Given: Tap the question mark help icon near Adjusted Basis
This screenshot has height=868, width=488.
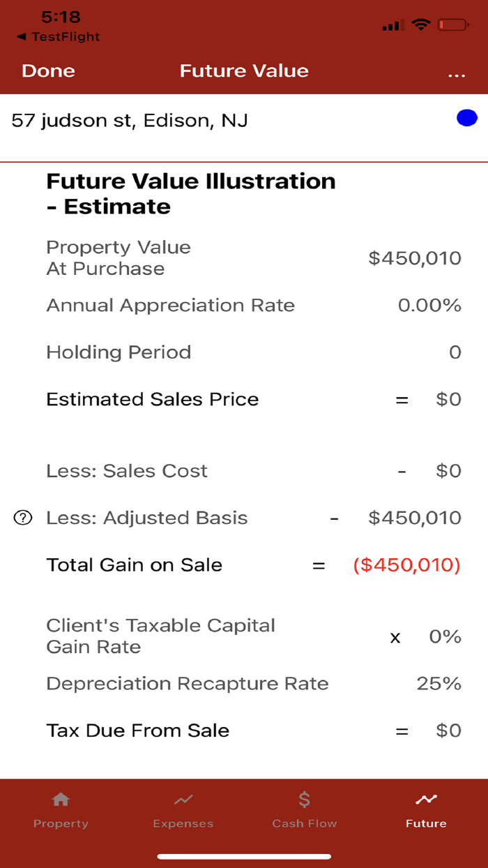Looking at the screenshot, I should point(23,518).
